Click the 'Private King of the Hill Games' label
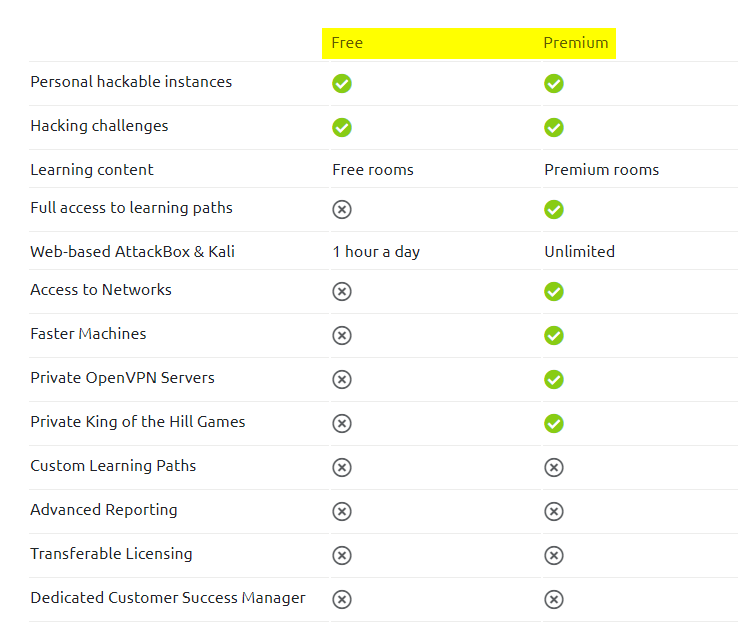Screen dimensions: 738x629 point(137,422)
